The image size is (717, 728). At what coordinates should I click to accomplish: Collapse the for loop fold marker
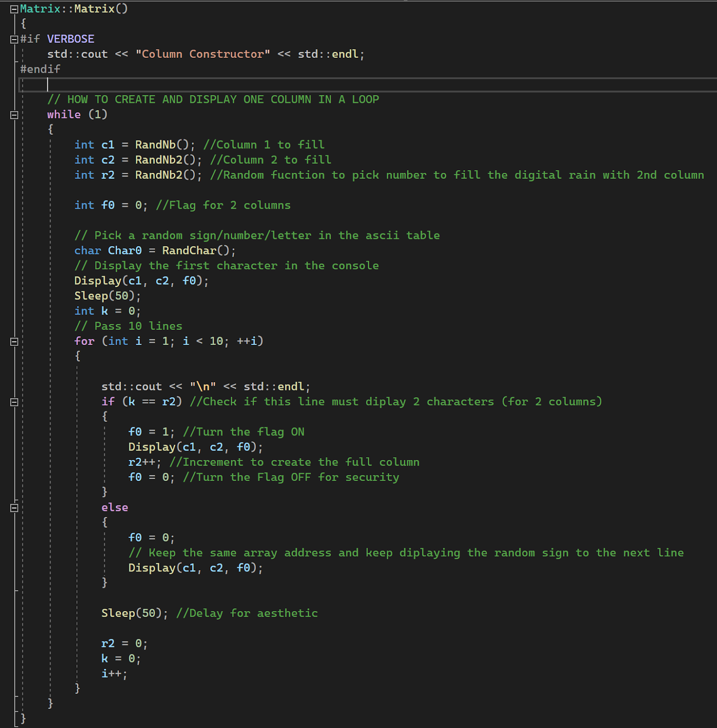point(14,342)
